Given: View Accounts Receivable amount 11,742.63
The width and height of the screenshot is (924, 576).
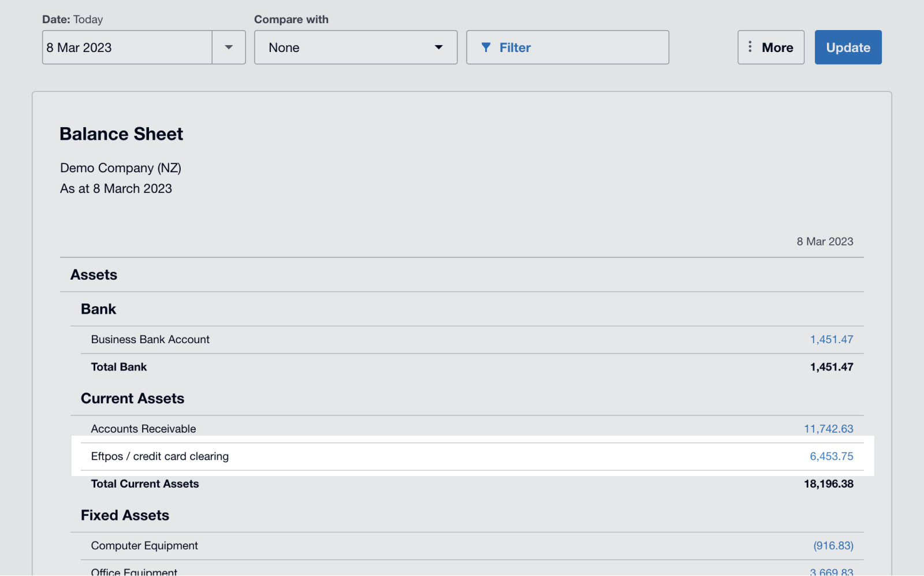Looking at the screenshot, I should [829, 428].
